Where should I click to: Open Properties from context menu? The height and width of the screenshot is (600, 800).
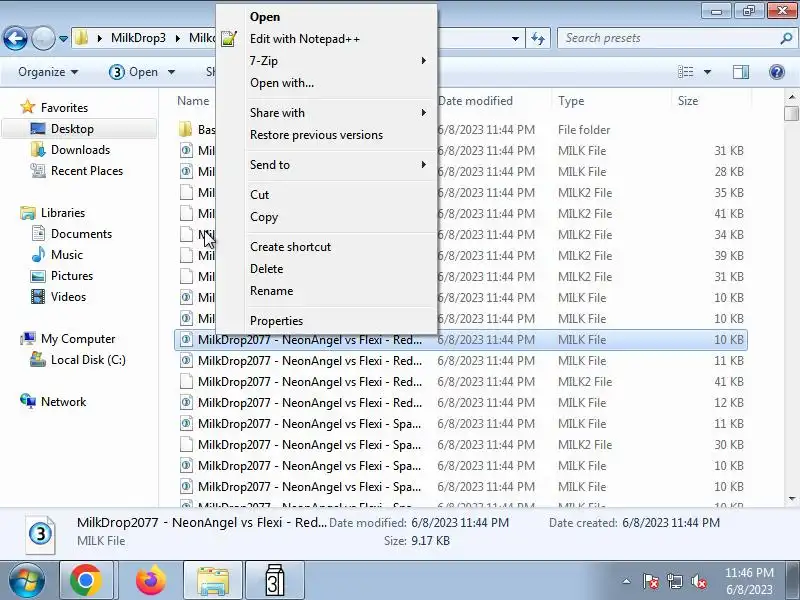[x=327, y=320]
